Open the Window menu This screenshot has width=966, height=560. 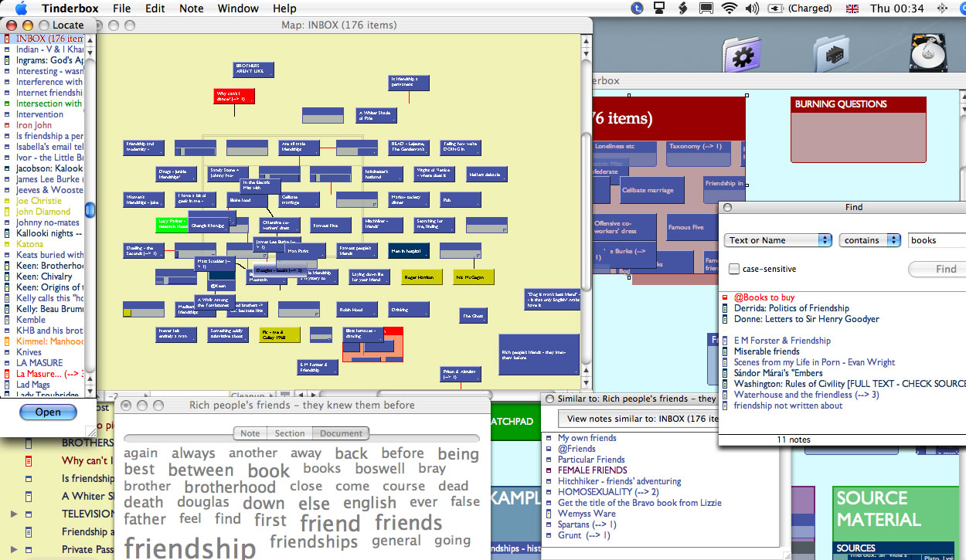coord(238,8)
